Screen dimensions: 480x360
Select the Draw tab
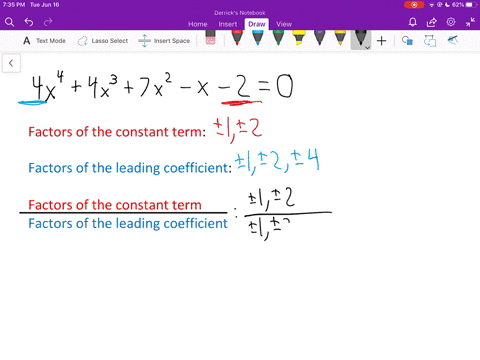(x=257, y=24)
